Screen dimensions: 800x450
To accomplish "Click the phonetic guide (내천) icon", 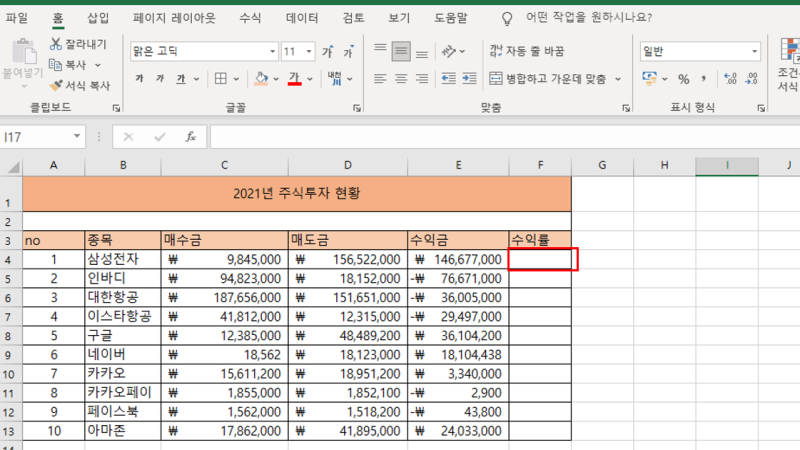I will [335, 79].
